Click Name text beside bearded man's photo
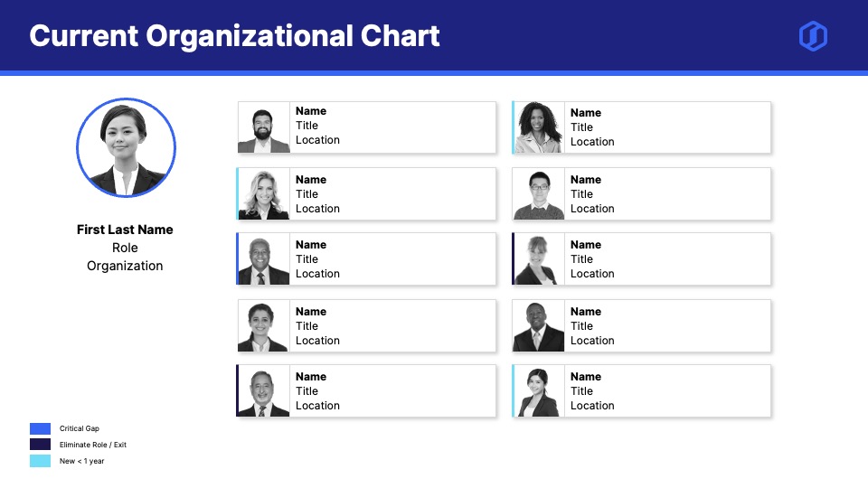This screenshot has width=868, height=488. pyautogui.click(x=311, y=111)
